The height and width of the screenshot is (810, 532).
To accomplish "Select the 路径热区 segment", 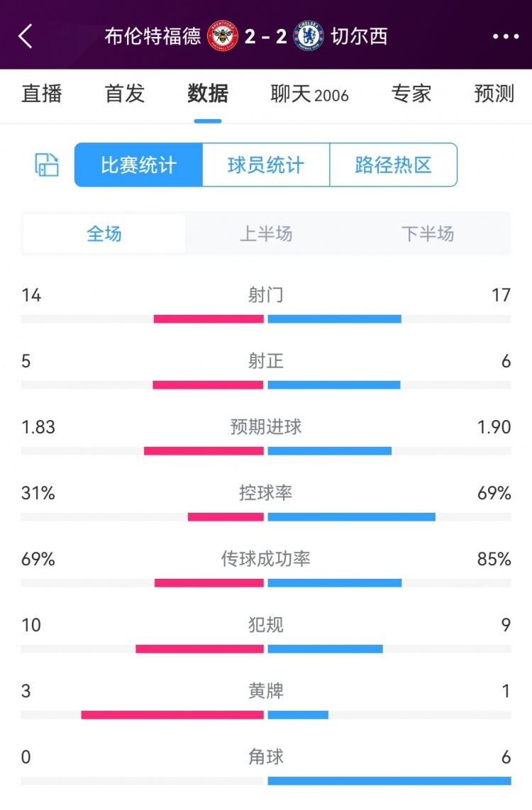I will coord(394,165).
